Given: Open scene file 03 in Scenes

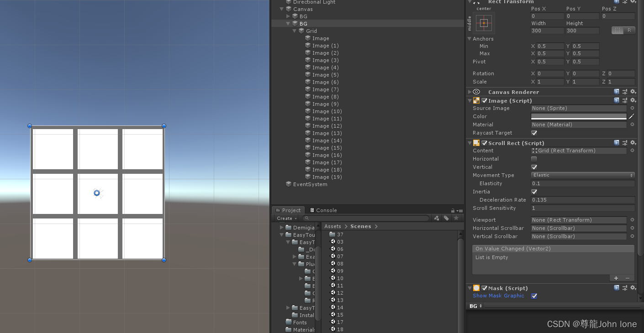Looking at the screenshot, I should point(337,242).
